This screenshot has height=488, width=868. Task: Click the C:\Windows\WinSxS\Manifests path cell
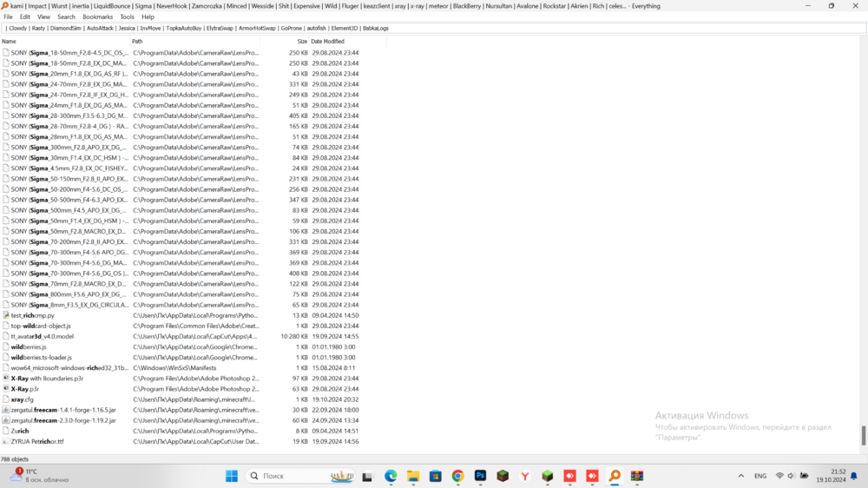174,368
